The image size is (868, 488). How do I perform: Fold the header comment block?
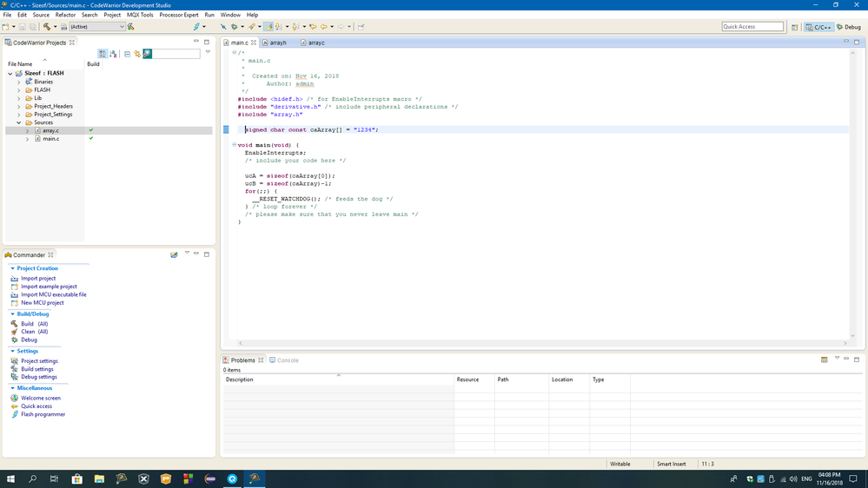click(x=235, y=53)
